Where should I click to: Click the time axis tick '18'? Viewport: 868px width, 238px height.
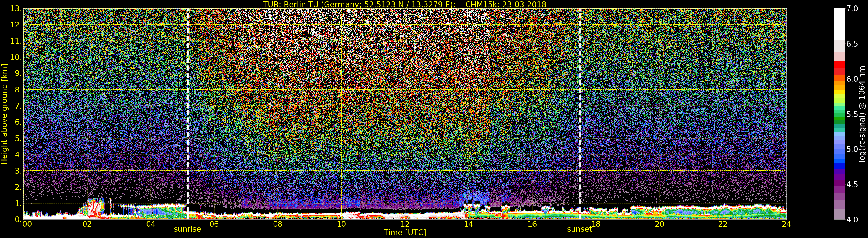tap(596, 224)
